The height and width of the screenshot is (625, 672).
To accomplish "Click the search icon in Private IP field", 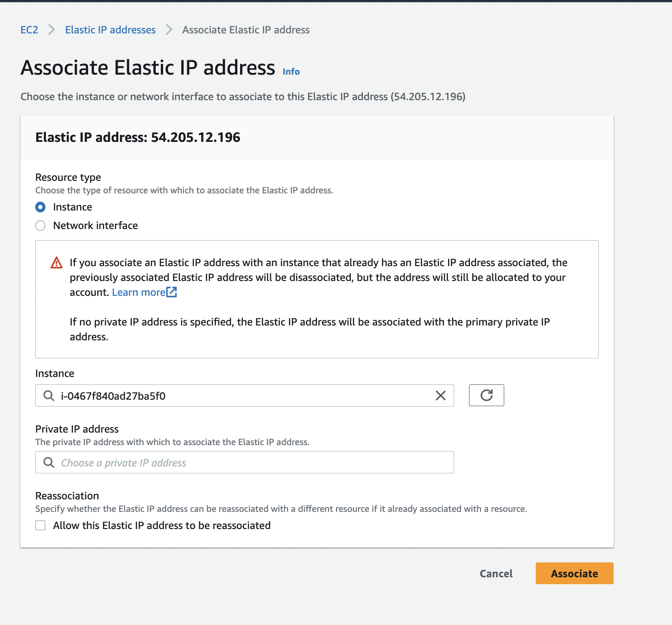I will [x=49, y=462].
